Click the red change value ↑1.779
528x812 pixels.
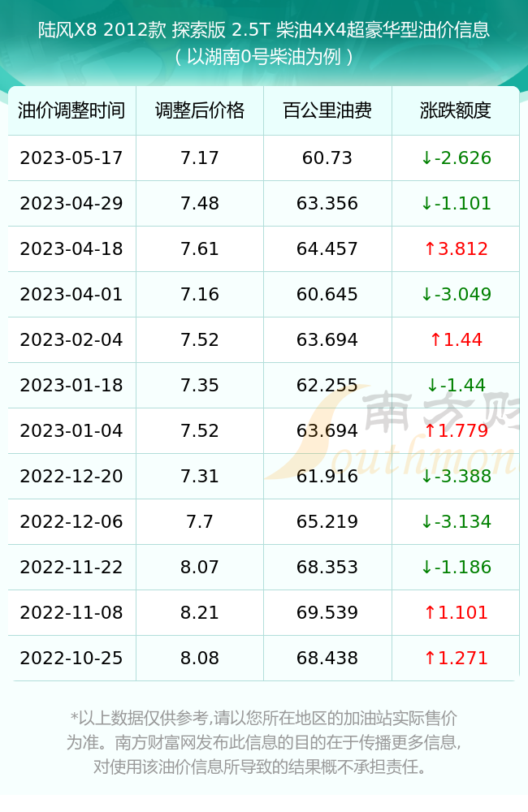[x=456, y=431]
